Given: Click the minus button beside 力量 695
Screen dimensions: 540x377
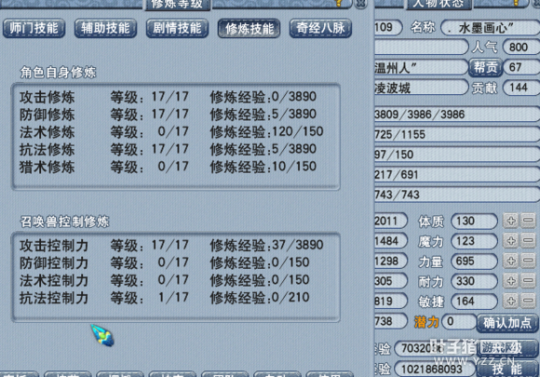Looking at the screenshot, I should tap(528, 261).
